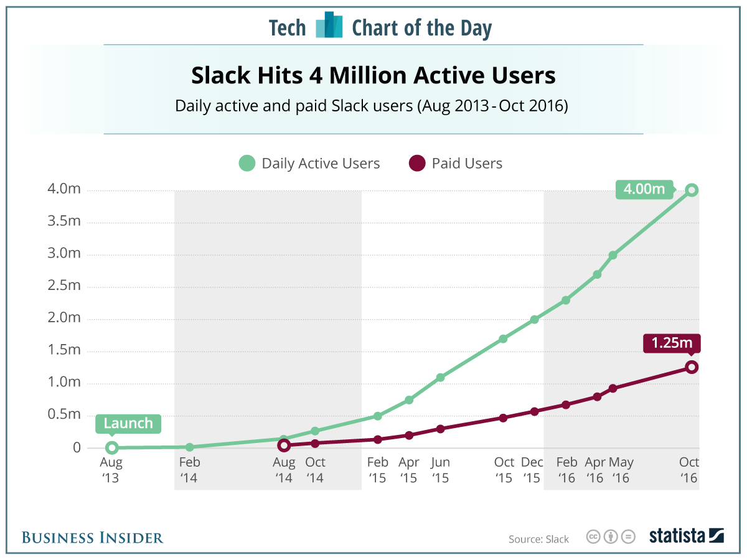747x560 pixels.
Task: Click the green Launch callout label
Action: pos(128,424)
